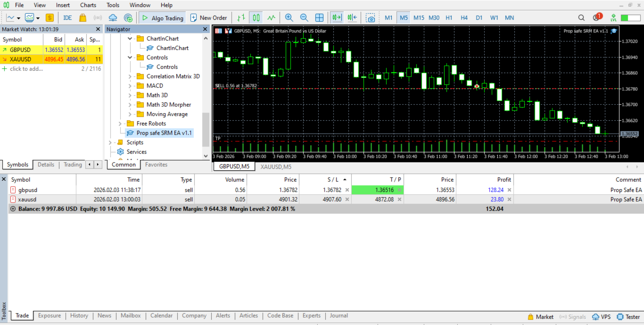Select the H1 timeframe button

pos(449,18)
